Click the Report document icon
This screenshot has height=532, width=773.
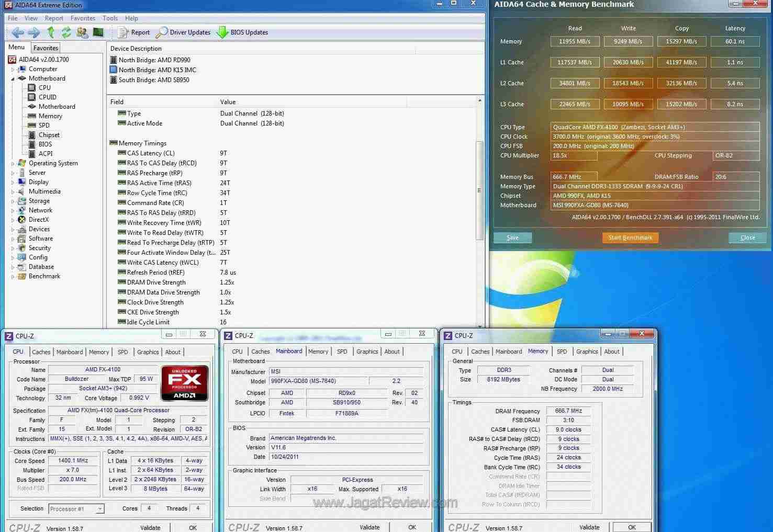click(x=123, y=32)
